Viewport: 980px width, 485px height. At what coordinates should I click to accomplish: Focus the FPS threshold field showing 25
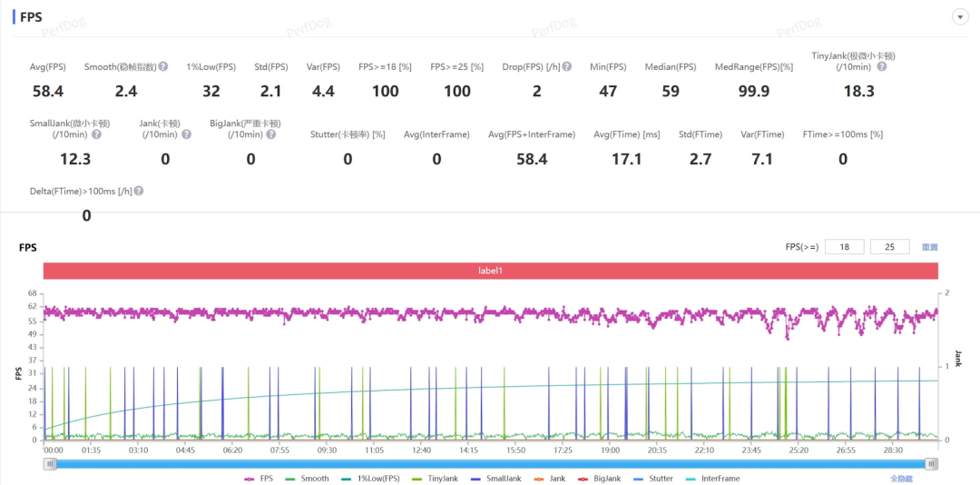point(890,247)
